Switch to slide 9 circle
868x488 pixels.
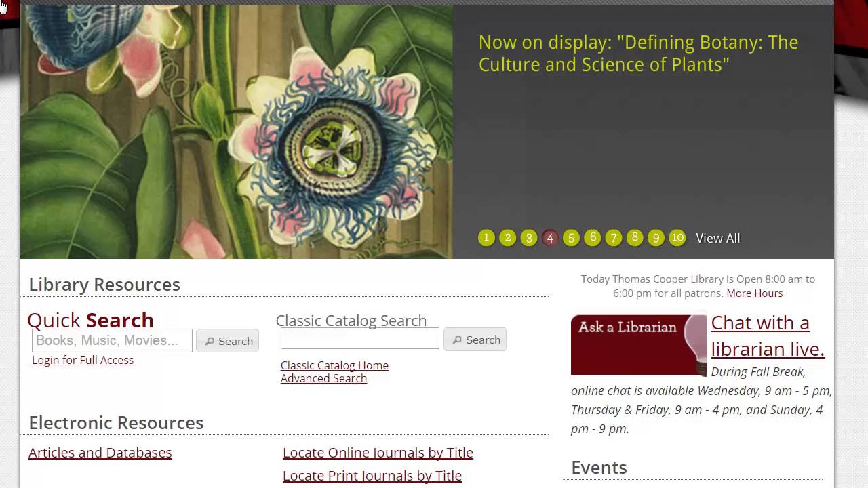coord(656,238)
